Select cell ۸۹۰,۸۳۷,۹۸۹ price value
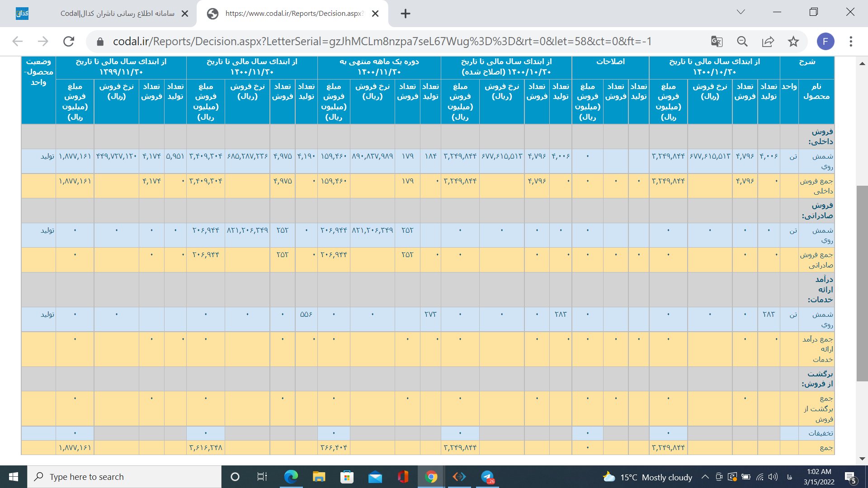 tap(372, 156)
